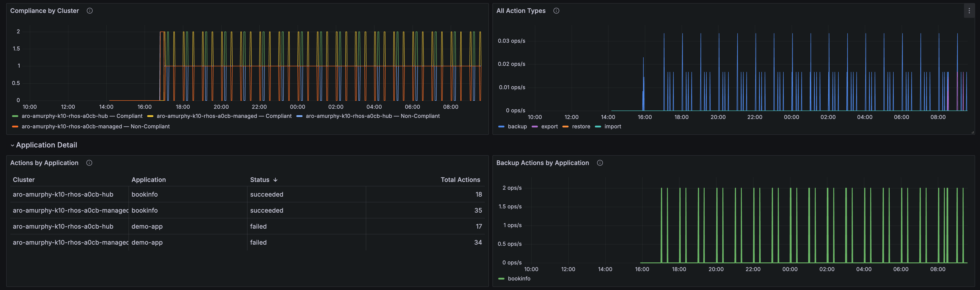Sort table by Cluster column

[x=24, y=180]
